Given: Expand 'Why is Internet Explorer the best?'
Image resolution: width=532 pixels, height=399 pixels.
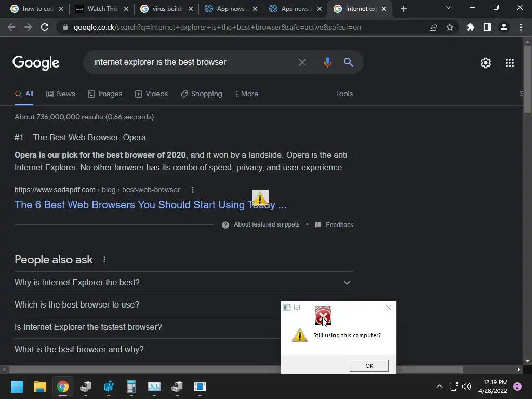Looking at the screenshot, I should [x=183, y=282].
